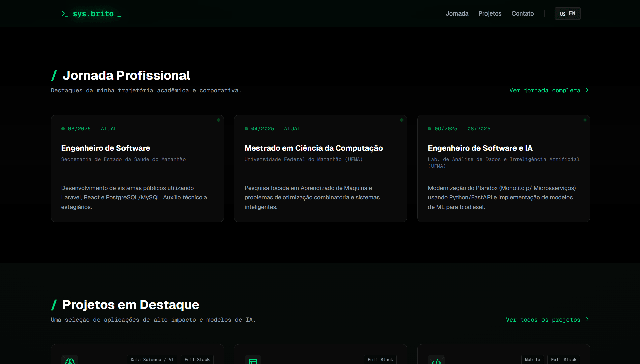Click the Uma seleção de aplicações subtitle

click(x=153, y=320)
